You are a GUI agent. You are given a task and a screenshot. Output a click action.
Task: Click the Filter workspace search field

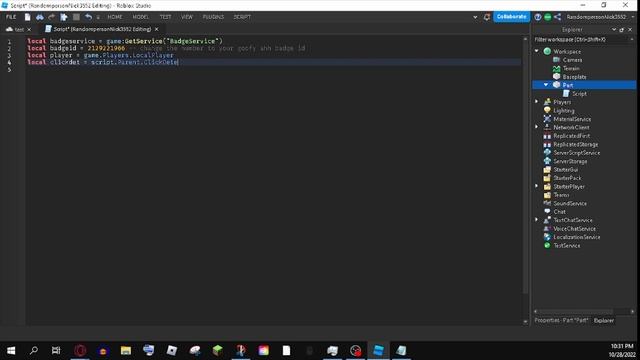pos(582,40)
